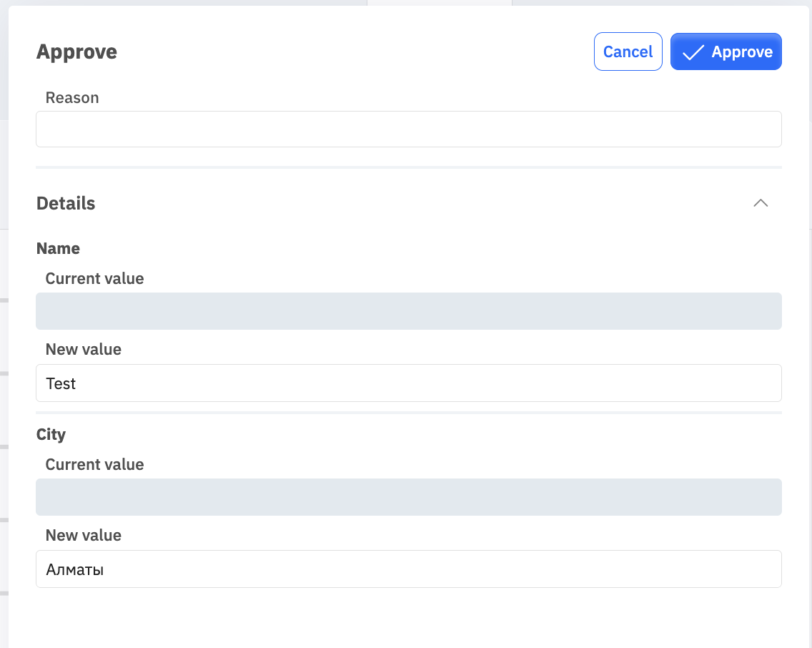
Task: Cancel the approval dialog
Action: (628, 51)
